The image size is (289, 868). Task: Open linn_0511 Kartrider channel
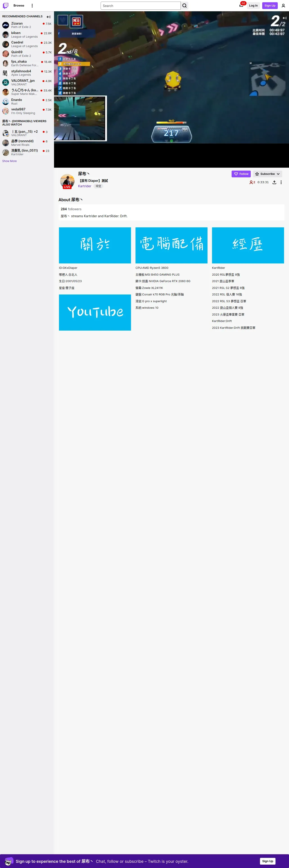[x=27, y=152]
